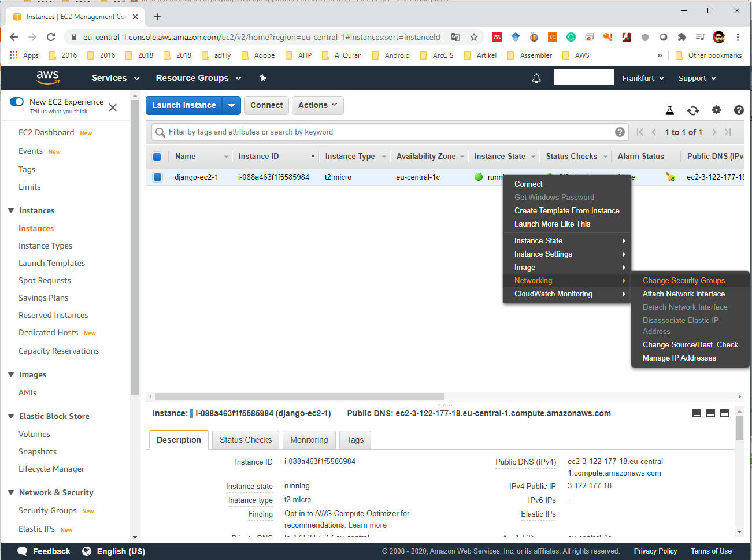This screenshot has width=752, height=560.
Task: Click the AWS logo home icon
Action: click(x=47, y=78)
